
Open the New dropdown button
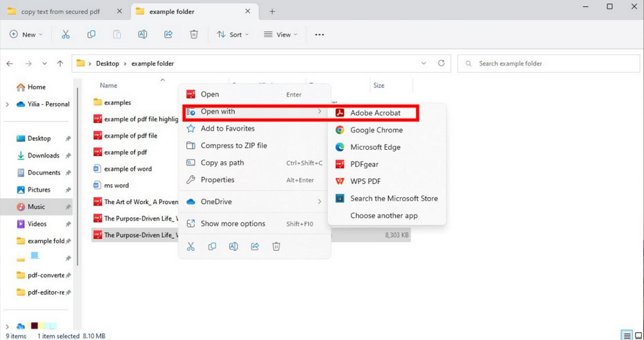(x=26, y=34)
